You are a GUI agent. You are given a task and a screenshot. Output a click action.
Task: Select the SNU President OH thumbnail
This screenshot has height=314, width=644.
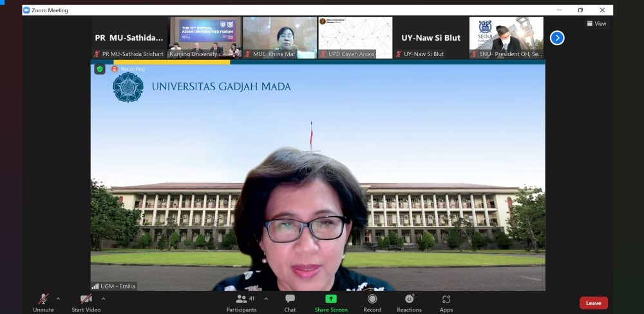506,37
